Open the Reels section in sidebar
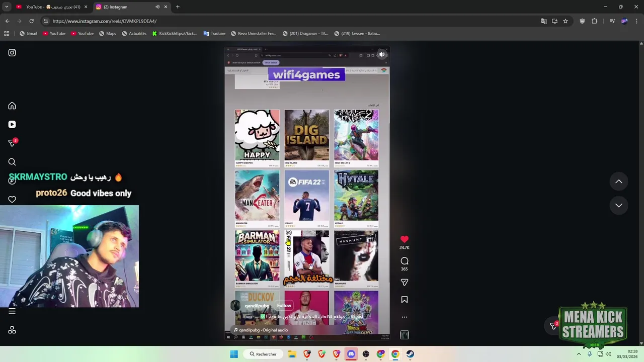Image resolution: width=644 pixels, height=362 pixels. (12, 124)
